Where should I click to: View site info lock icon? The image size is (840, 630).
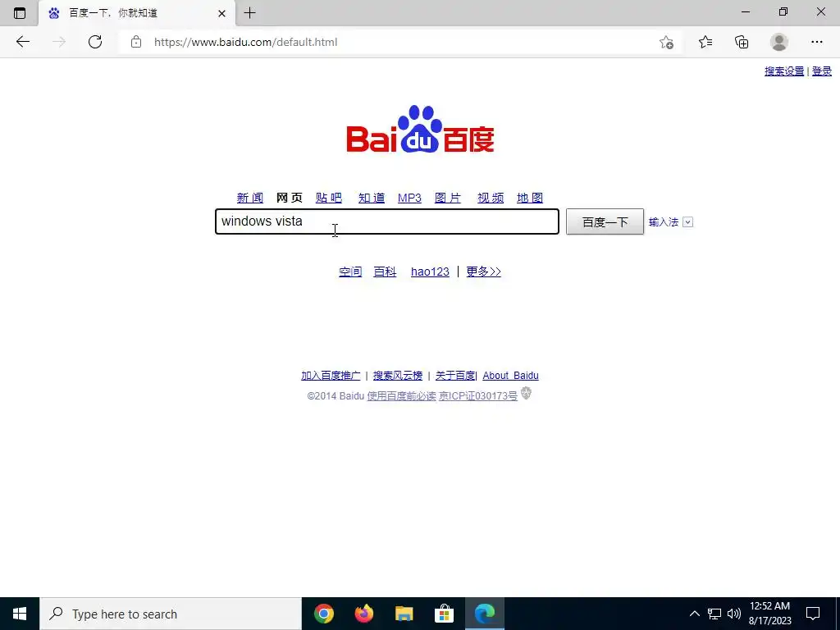pos(136,42)
